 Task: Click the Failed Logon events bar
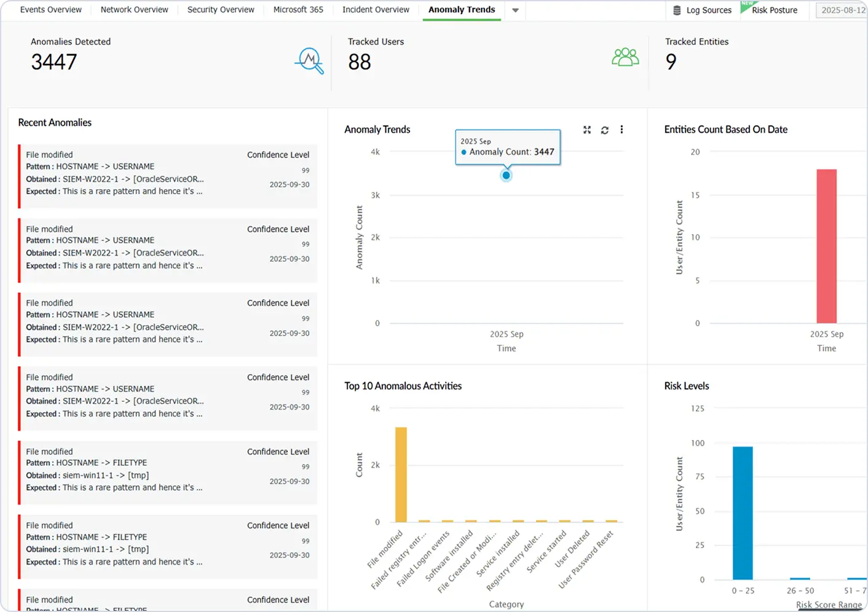pyautogui.click(x=448, y=521)
